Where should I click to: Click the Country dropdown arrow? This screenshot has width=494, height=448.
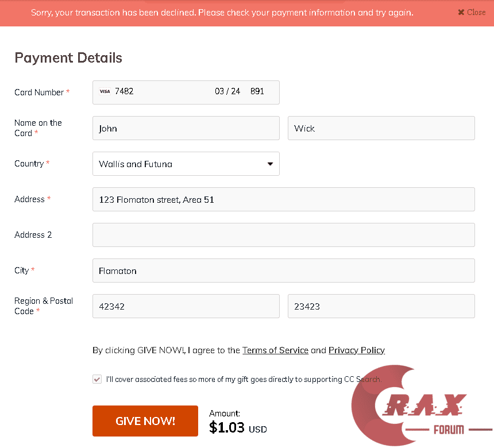point(270,164)
